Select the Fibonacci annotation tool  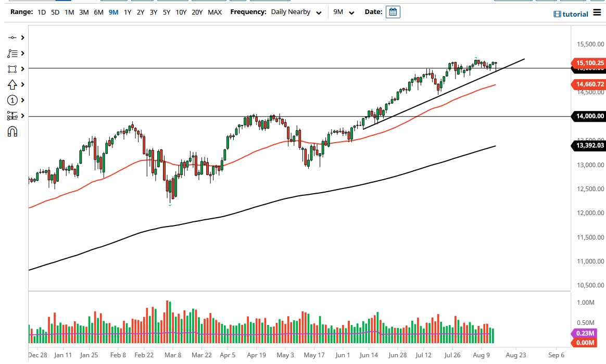pyautogui.click(x=12, y=53)
